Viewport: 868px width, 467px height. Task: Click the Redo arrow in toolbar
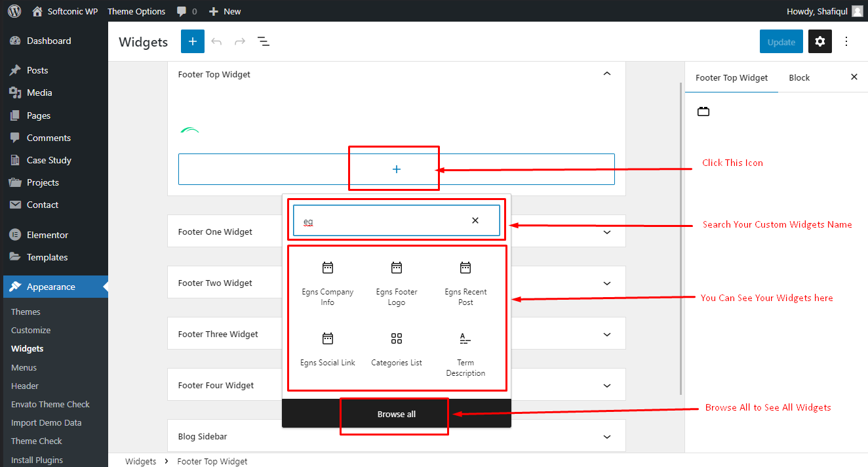[x=240, y=41]
